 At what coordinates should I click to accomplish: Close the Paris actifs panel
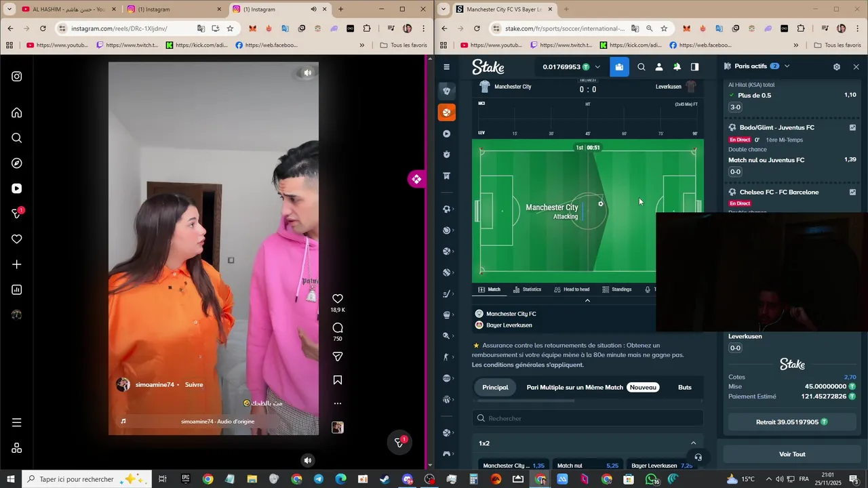tap(856, 66)
